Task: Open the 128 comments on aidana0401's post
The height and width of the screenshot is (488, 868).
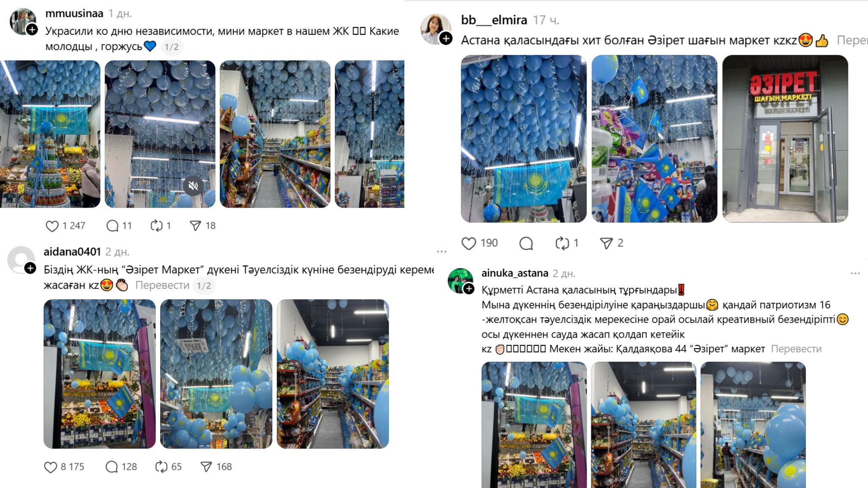Action: coord(111,467)
